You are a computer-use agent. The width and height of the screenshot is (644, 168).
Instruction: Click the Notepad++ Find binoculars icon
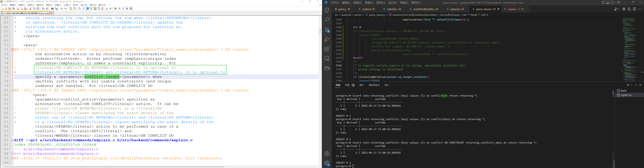tap(52, 9)
